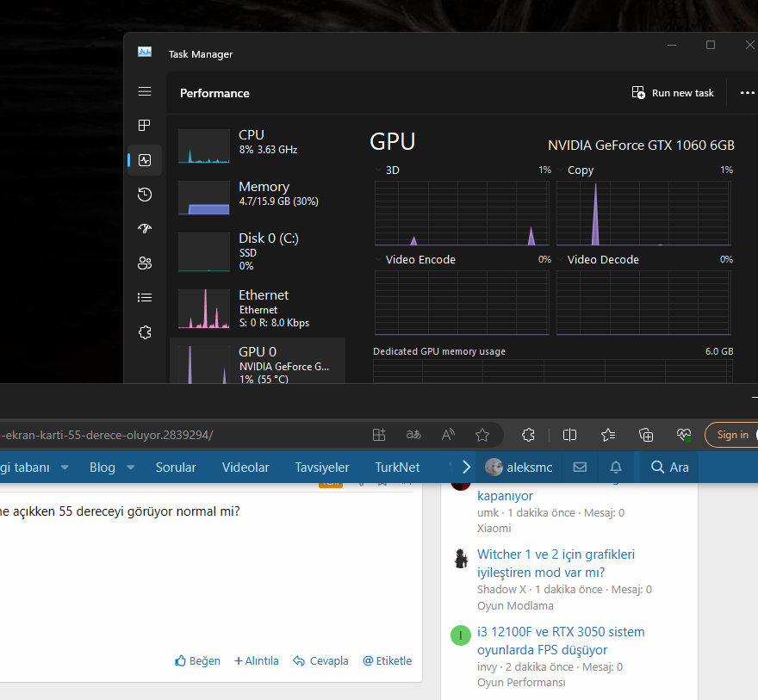Screen dimensions: 758x700
Task: Click Dedicated GPU memory usage graph
Action: click(x=552, y=371)
